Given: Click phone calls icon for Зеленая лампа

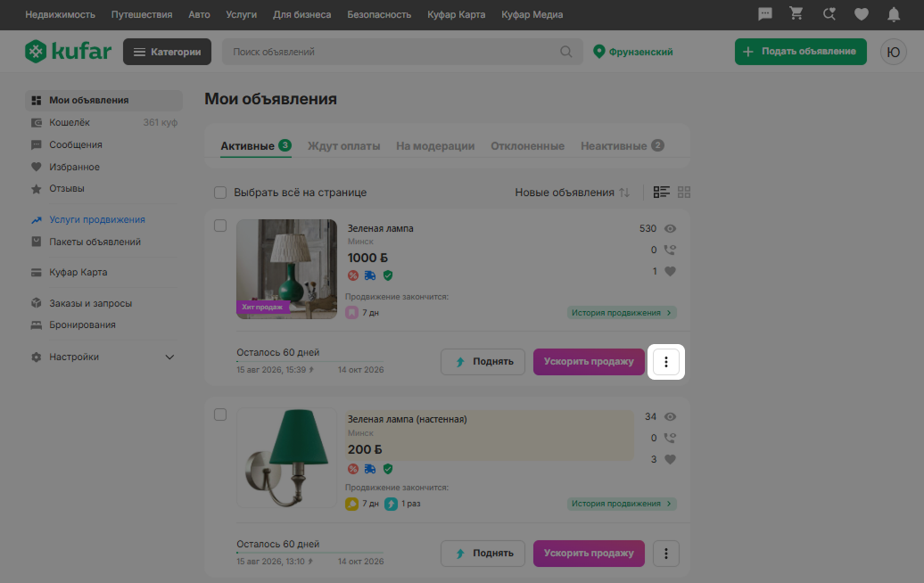Looking at the screenshot, I should 670,250.
